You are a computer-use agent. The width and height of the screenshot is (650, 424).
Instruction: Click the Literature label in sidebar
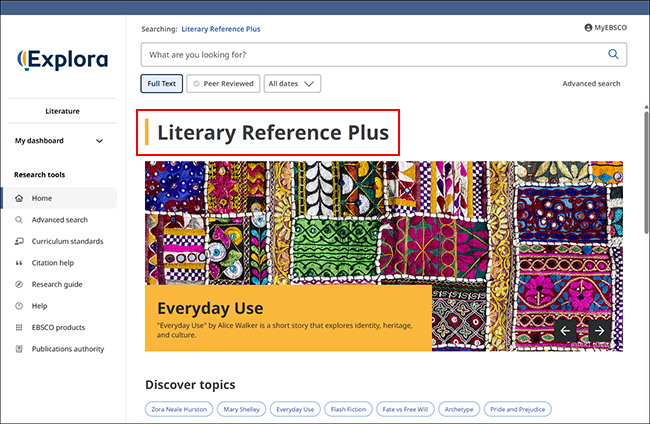click(x=62, y=111)
